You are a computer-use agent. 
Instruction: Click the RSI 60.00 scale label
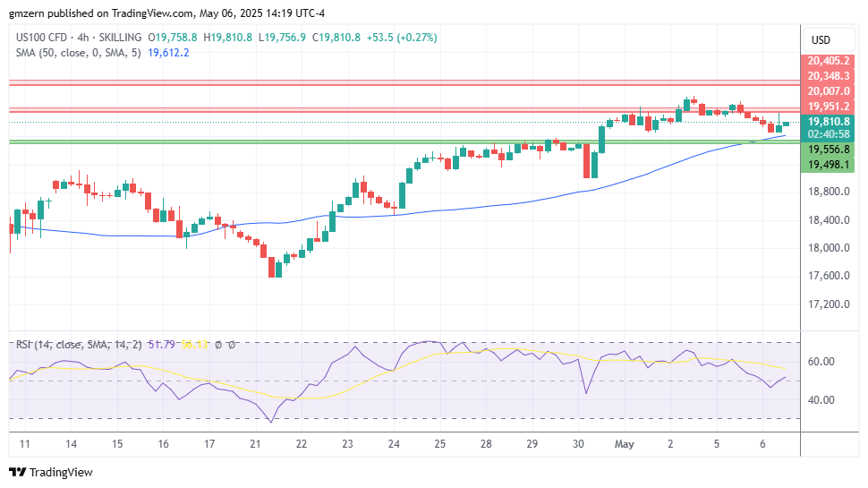(821, 362)
